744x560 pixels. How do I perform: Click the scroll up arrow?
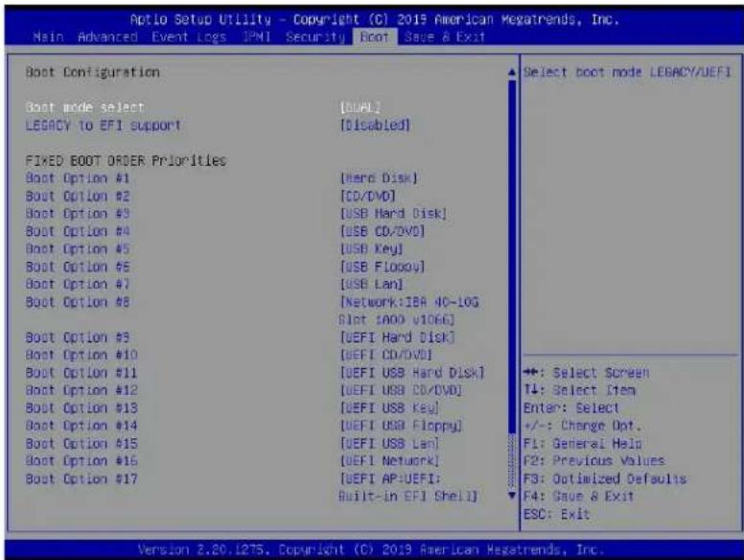[512, 73]
